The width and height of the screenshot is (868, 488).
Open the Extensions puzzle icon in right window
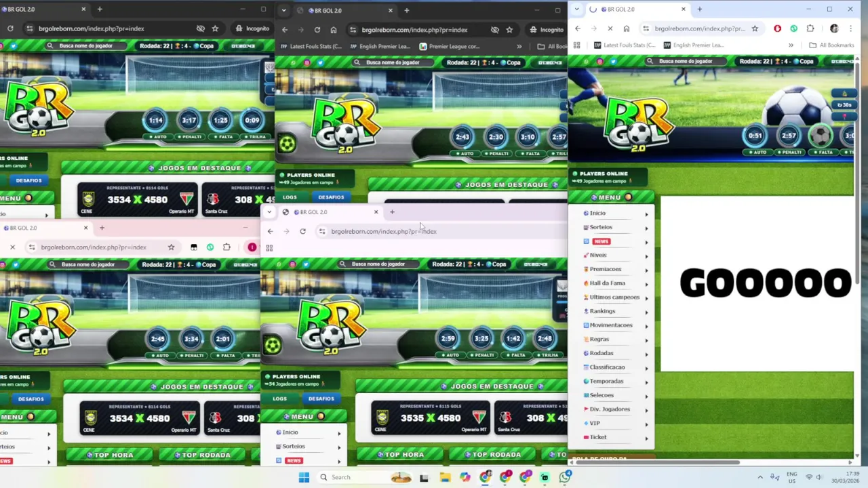click(x=810, y=28)
